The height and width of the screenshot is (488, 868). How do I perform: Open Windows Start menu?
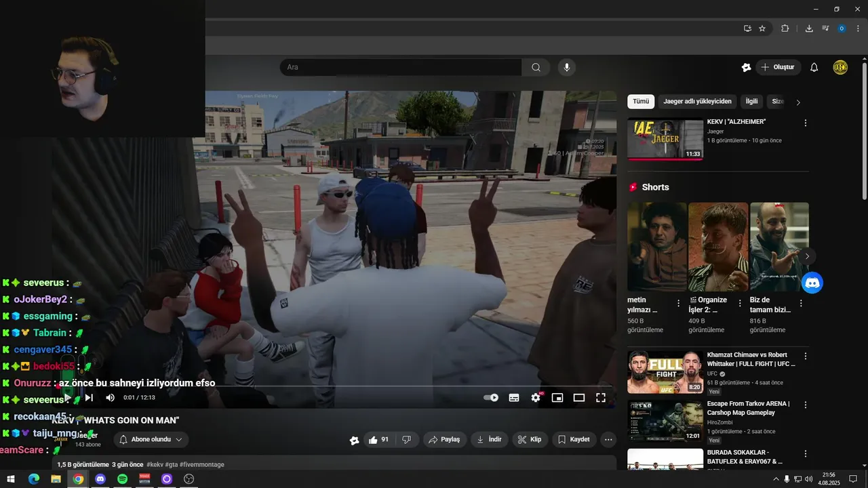click(x=11, y=479)
